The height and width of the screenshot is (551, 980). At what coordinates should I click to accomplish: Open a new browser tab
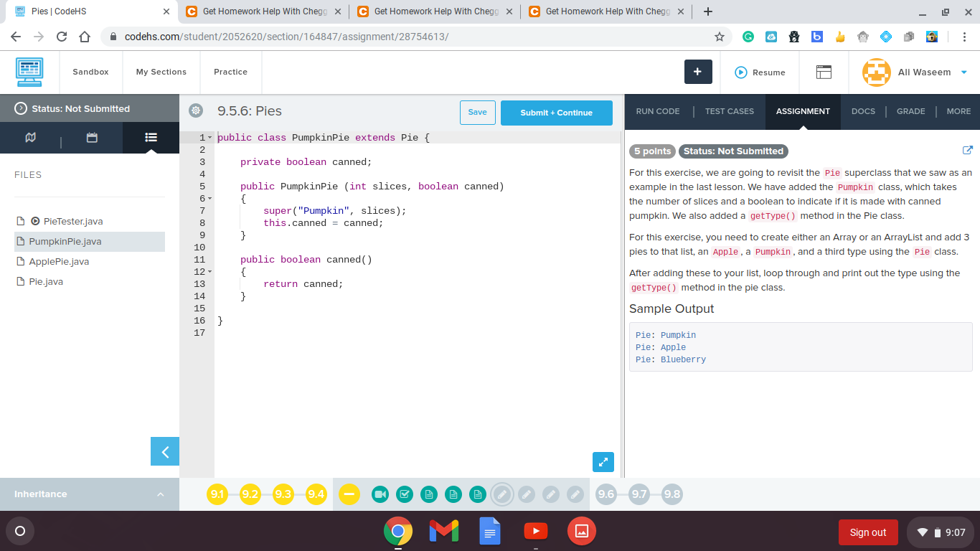pos(708,11)
